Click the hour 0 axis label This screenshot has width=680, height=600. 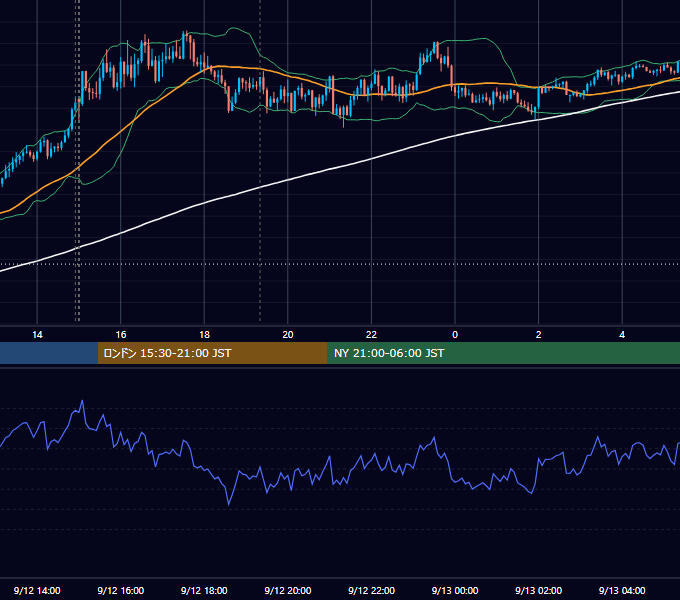click(x=455, y=335)
